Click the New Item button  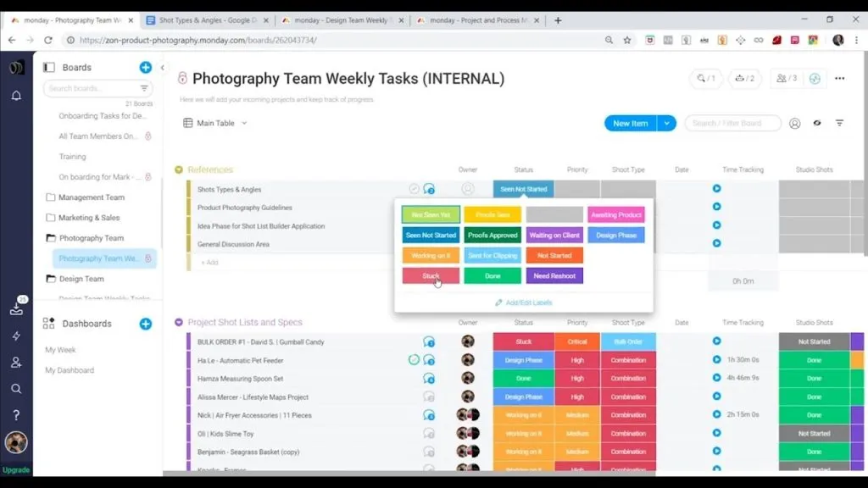point(630,124)
